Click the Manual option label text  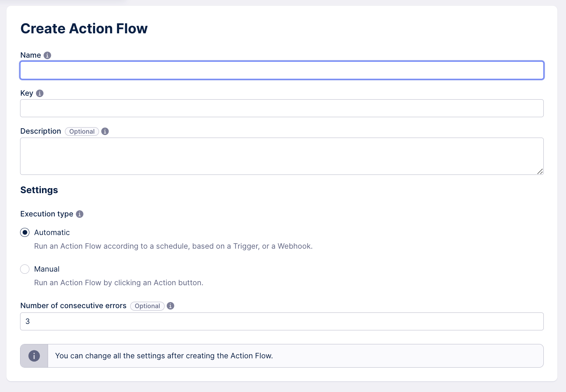(47, 269)
